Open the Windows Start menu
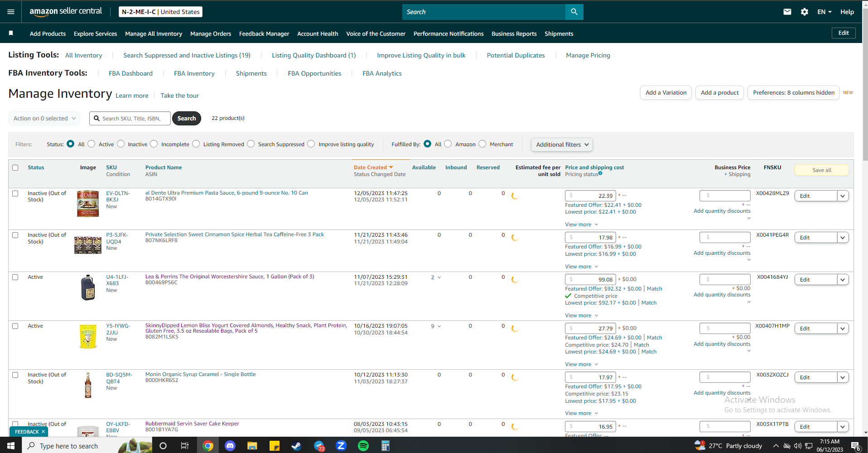The width and height of the screenshot is (868, 453). tap(11, 446)
